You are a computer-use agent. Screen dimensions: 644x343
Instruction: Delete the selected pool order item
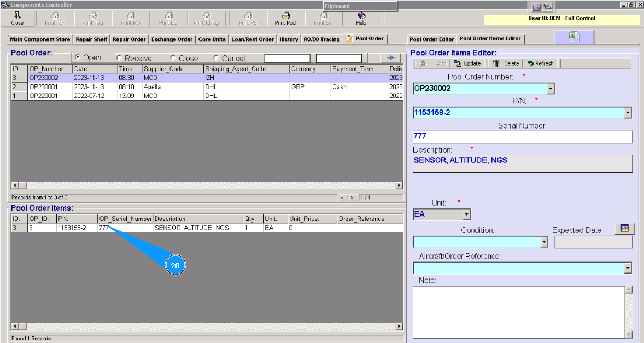pyautogui.click(x=506, y=63)
